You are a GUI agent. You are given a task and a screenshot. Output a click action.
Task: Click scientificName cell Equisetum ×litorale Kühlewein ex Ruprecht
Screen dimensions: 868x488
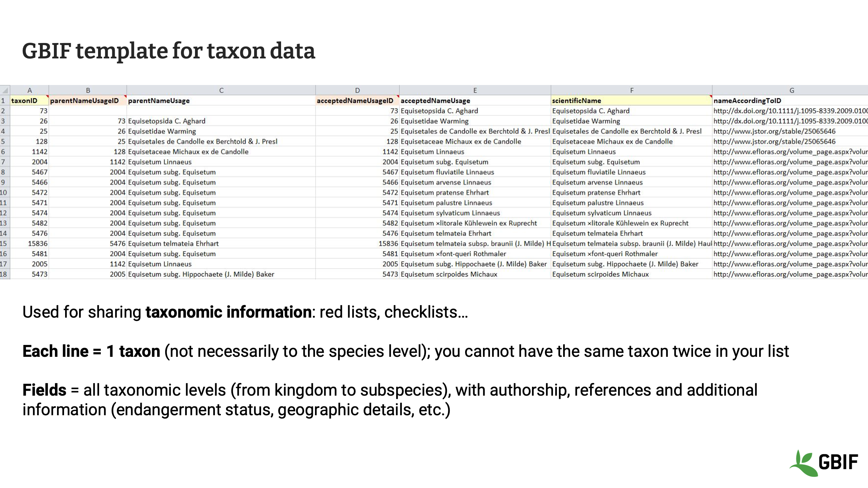tap(631, 223)
